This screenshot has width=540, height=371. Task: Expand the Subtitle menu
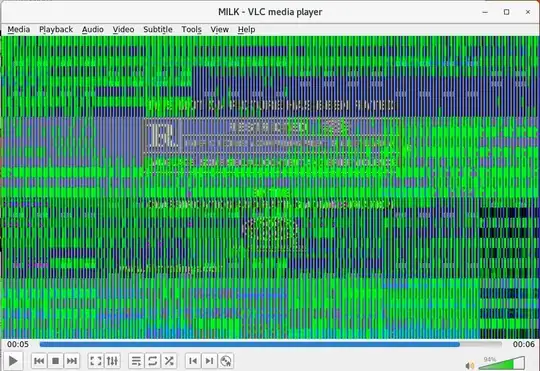pos(158,30)
